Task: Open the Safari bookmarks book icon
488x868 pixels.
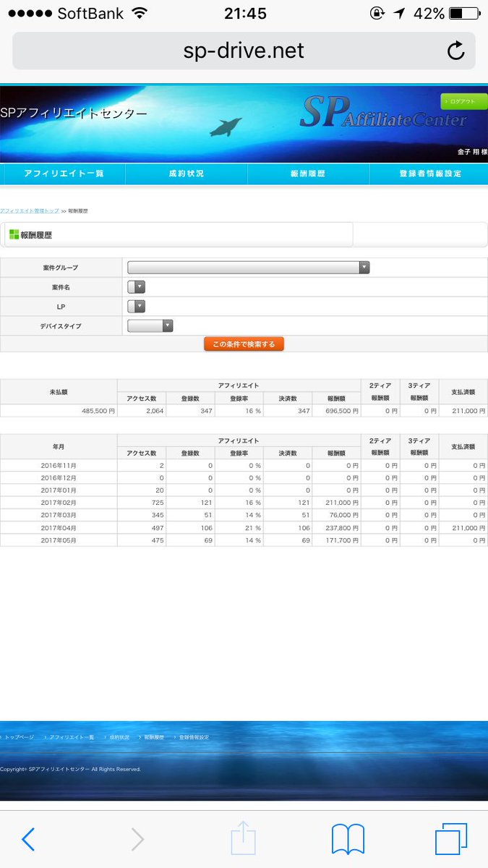Action: coord(348,840)
